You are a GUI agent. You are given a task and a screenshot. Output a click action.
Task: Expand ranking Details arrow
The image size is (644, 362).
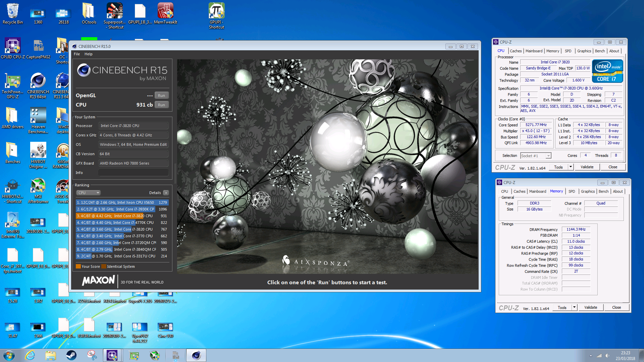pyautogui.click(x=166, y=193)
